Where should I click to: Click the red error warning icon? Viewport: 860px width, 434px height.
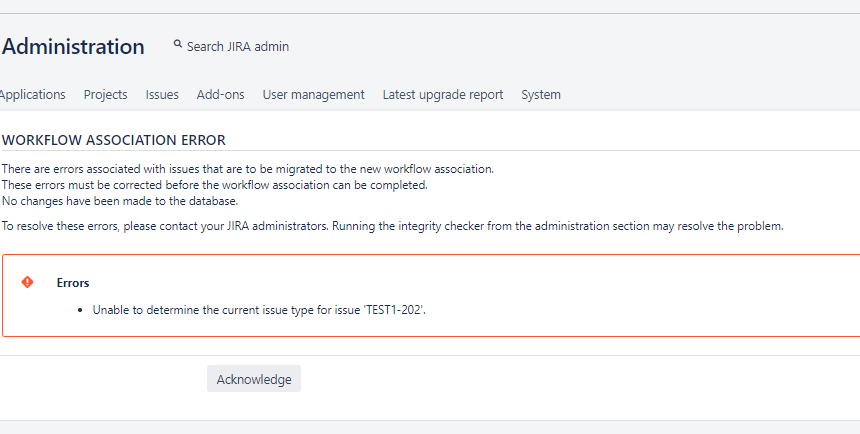pos(27,282)
